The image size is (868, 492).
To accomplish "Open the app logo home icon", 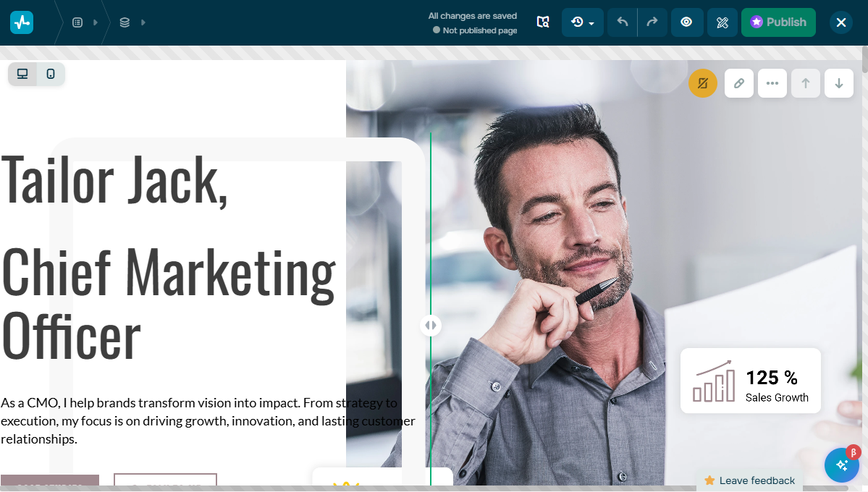I will pos(22,22).
